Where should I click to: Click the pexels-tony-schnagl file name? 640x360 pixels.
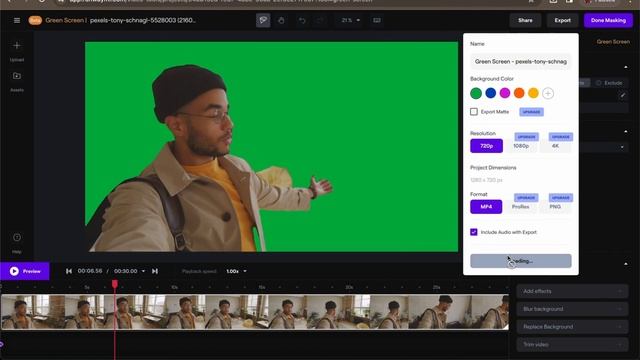tap(142, 20)
